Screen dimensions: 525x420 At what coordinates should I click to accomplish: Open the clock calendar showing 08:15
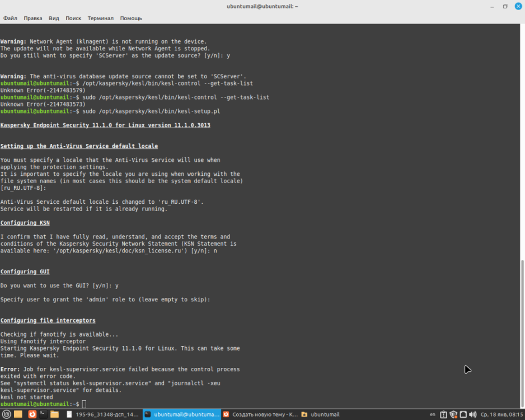[501, 414]
